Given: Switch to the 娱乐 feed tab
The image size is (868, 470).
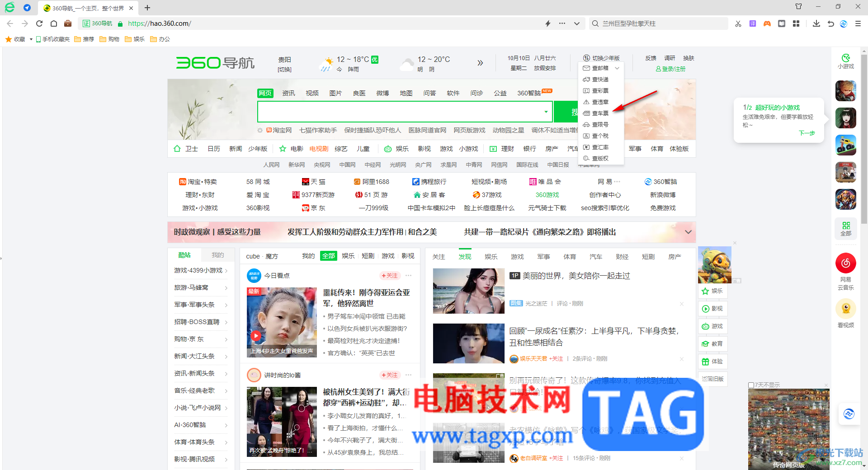Looking at the screenshot, I should tap(491, 257).
